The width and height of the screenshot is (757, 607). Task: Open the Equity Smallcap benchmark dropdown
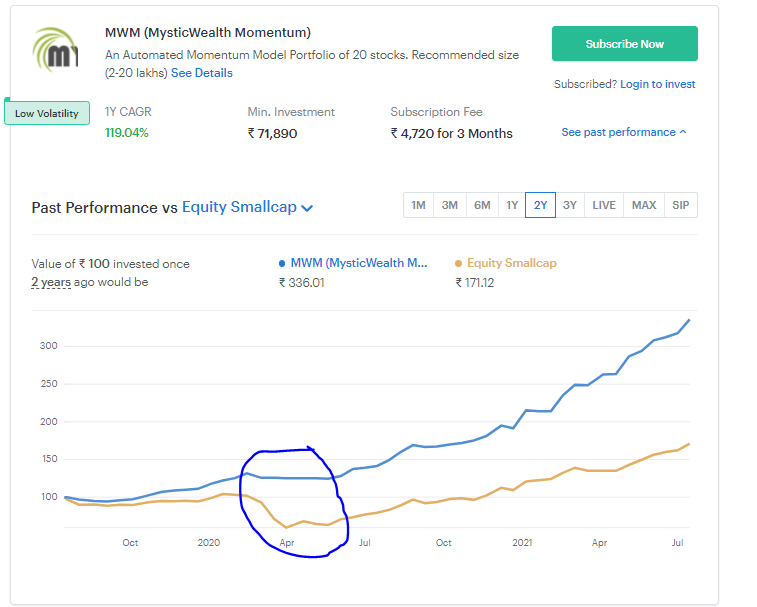[247, 207]
